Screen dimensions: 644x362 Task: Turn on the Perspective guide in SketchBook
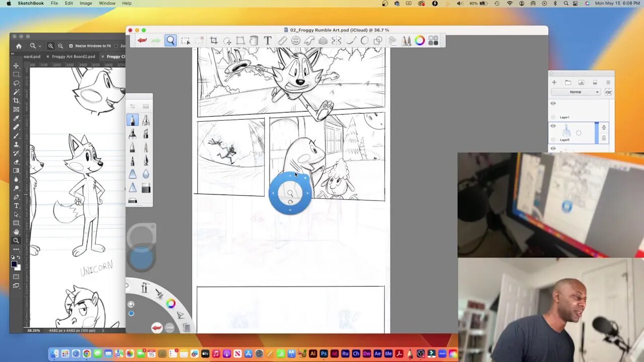(323, 41)
